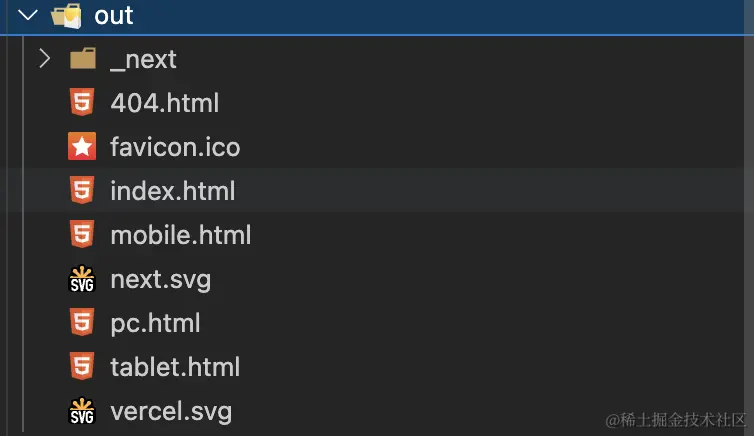Click the HTML5 icon beside index.html
The height and width of the screenshot is (436, 754).
coord(82,191)
